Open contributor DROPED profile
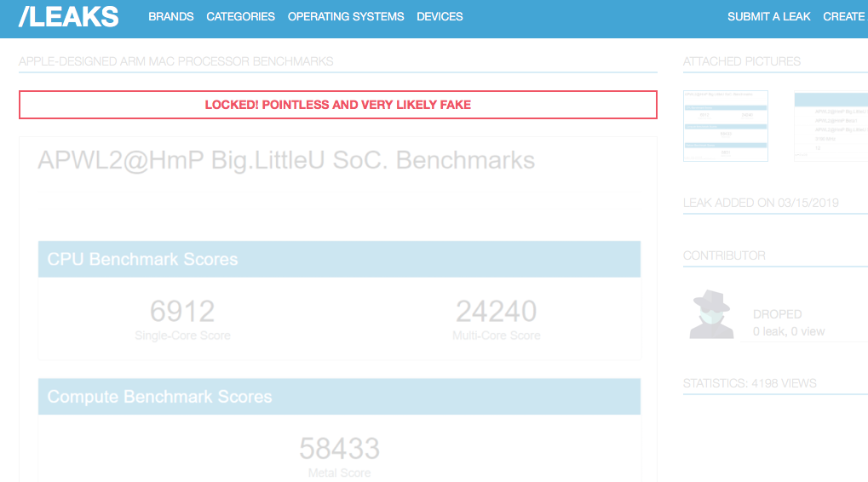The width and height of the screenshot is (868, 482). (x=777, y=314)
